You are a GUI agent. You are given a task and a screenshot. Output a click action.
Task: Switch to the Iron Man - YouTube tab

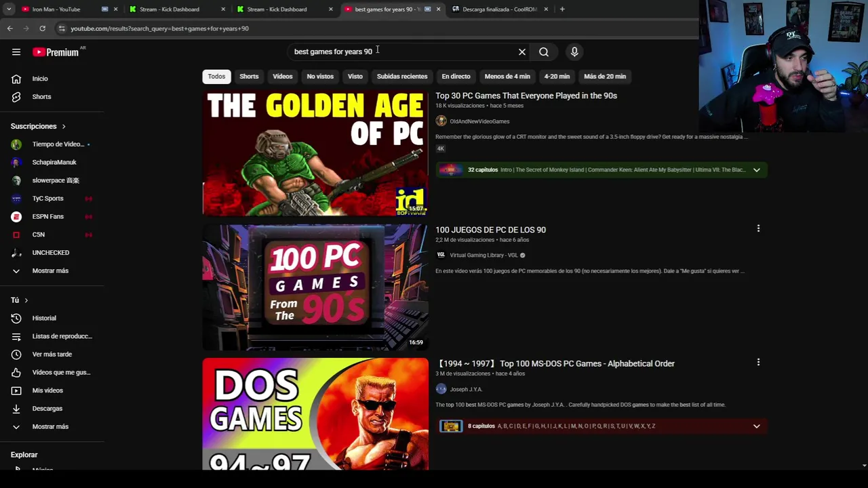point(56,9)
